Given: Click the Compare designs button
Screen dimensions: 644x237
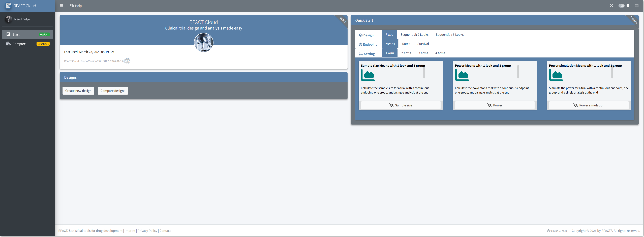Looking at the screenshot, I should click(113, 91).
